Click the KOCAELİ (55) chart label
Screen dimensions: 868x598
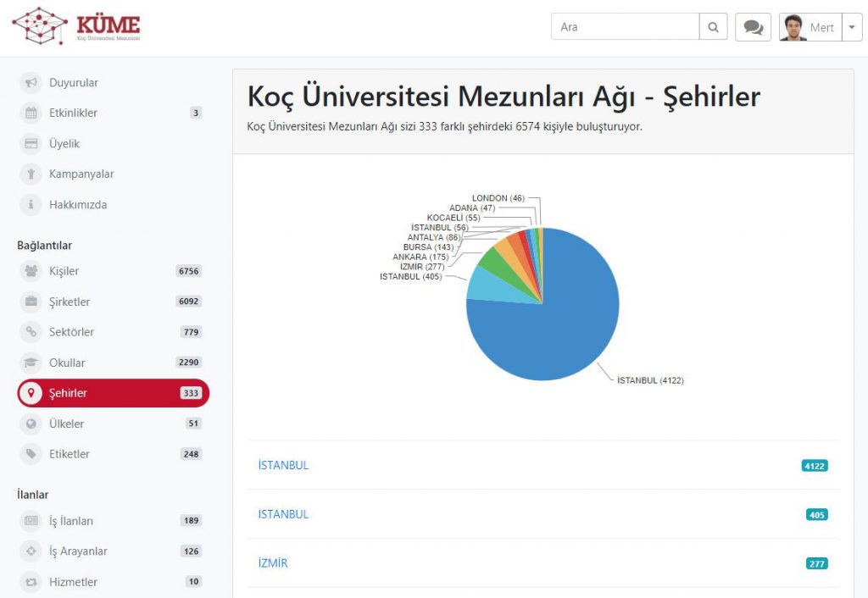pyautogui.click(x=453, y=218)
